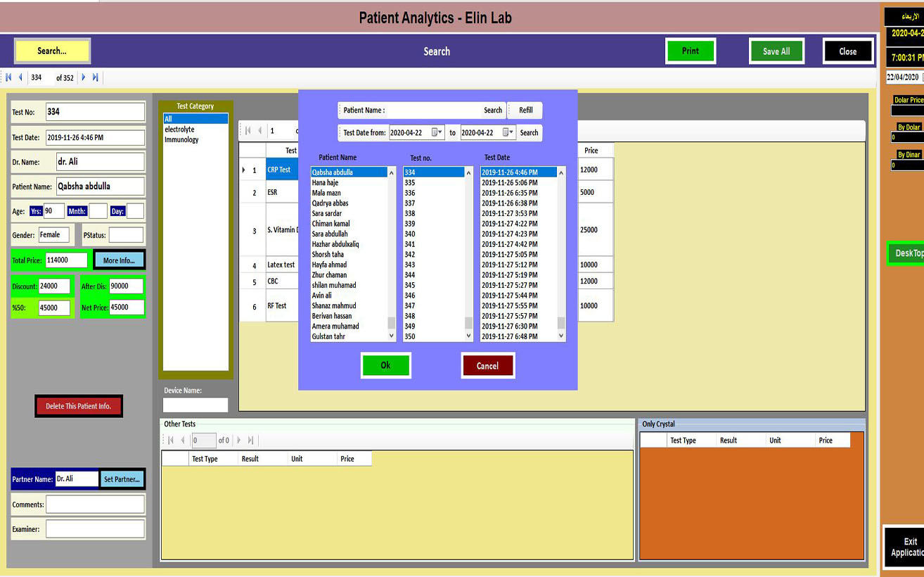Viewport: 924px width, 577px height.
Task: Click scrollbar down arrow of Patient Name list
Action: [392, 336]
